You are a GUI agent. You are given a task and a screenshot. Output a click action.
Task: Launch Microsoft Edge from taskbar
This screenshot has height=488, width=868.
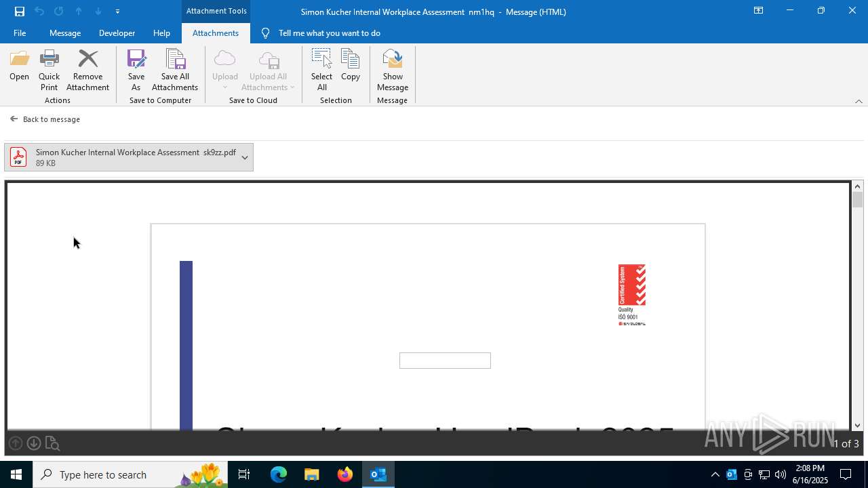tap(279, 474)
